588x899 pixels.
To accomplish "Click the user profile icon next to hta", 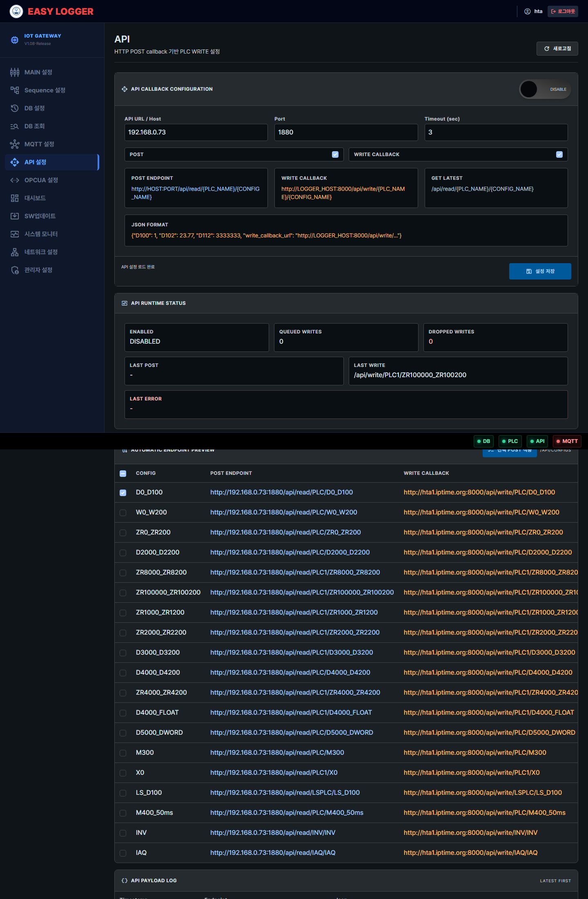I will pyautogui.click(x=528, y=11).
